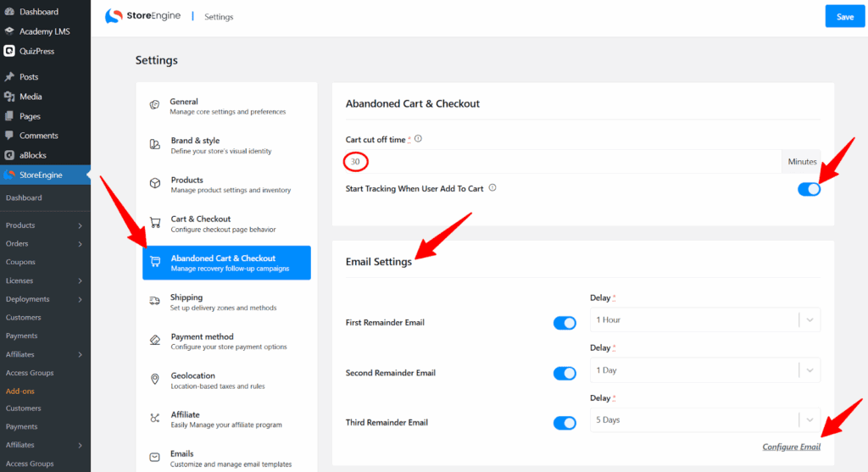Select the Geolocation settings tab
The height and width of the screenshot is (472, 868).
click(226, 380)
